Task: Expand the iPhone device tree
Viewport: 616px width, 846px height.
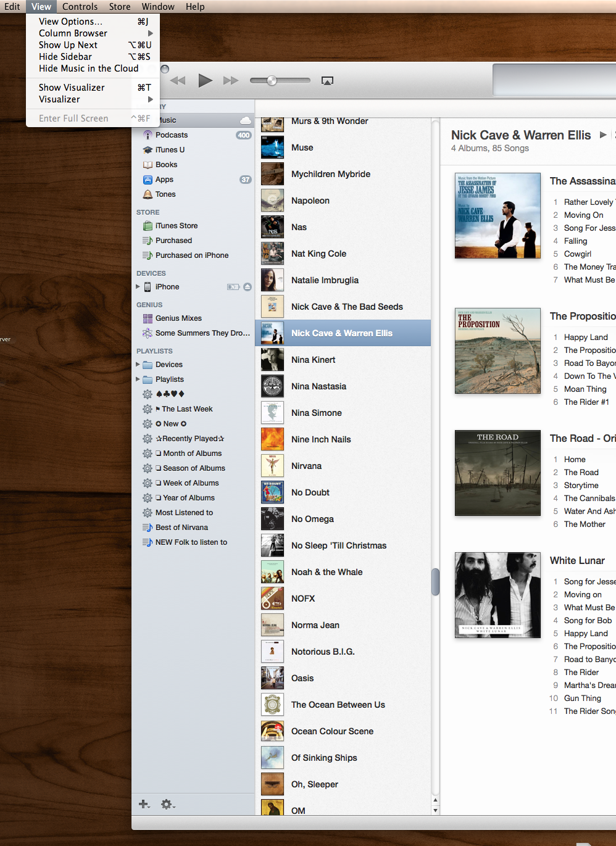Action: coord(138,286)
